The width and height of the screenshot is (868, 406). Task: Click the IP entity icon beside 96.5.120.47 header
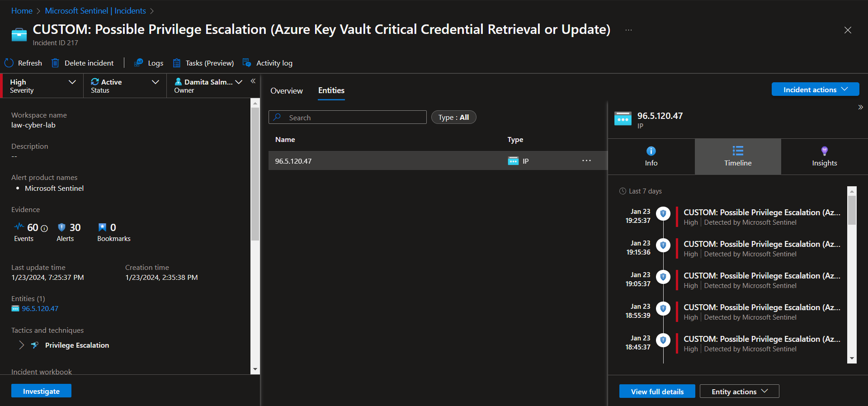(623, 119)
